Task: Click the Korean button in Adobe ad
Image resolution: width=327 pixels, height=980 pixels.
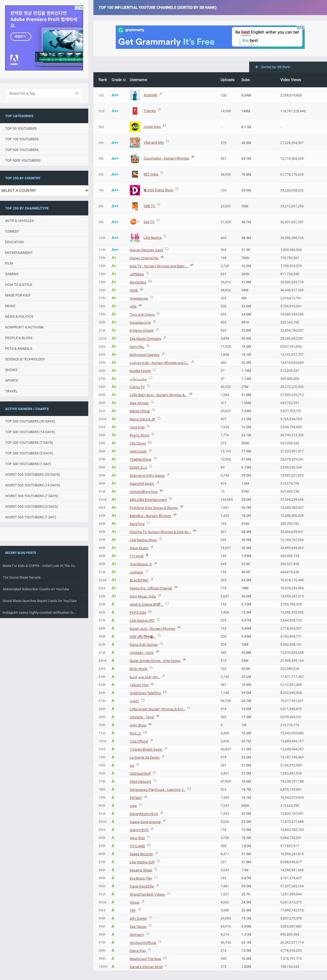Action: coord(21,37)
